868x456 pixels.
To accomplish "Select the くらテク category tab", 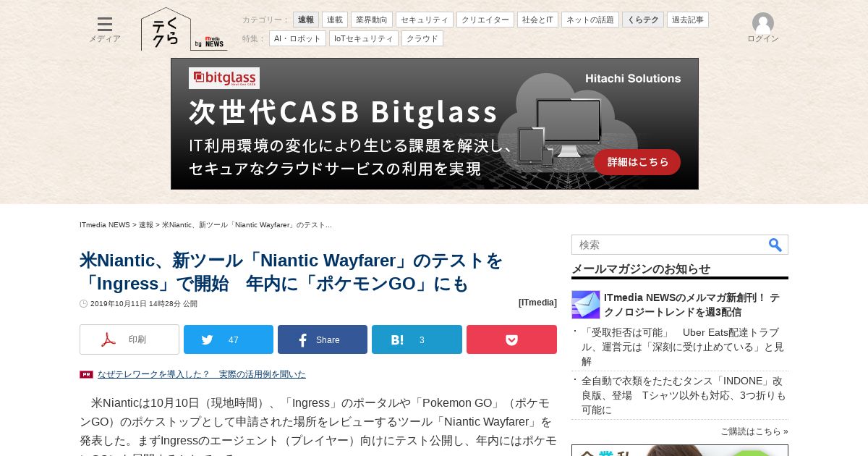I will pos(643,20).
